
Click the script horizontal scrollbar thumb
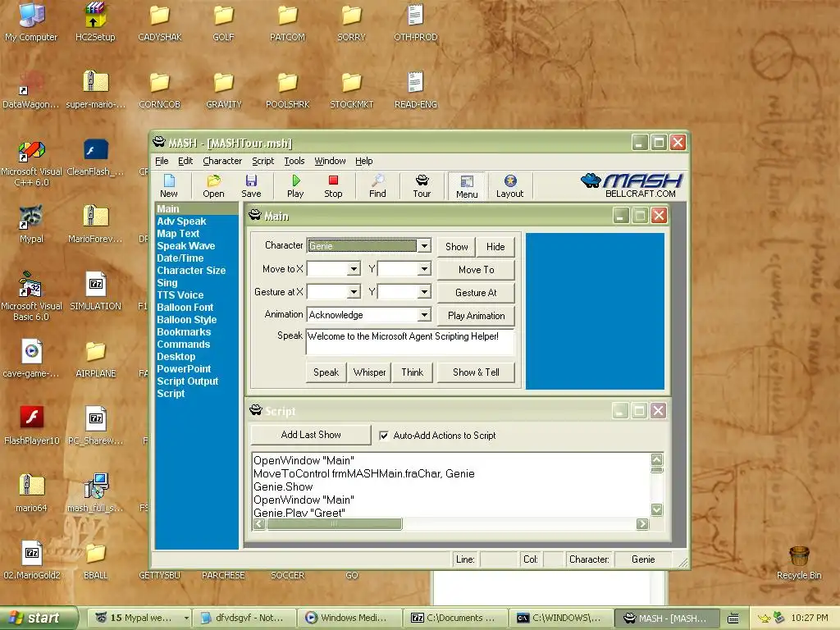coord(335,524)
